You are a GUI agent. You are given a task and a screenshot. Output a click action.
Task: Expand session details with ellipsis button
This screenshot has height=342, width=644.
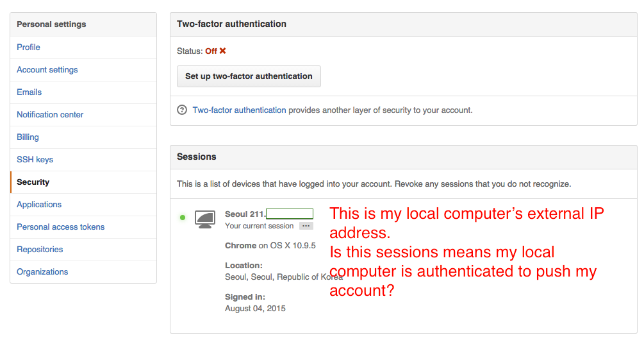[x=306, y=226]
